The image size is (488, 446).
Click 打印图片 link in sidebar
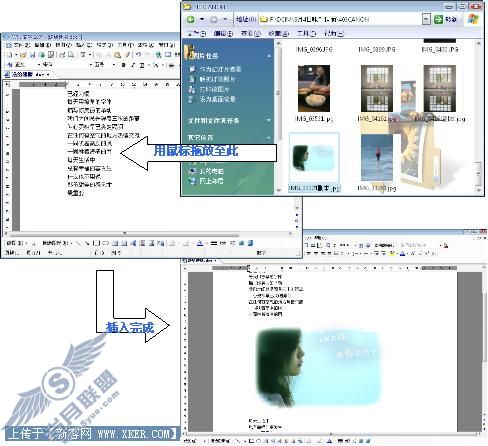(214, 89)
